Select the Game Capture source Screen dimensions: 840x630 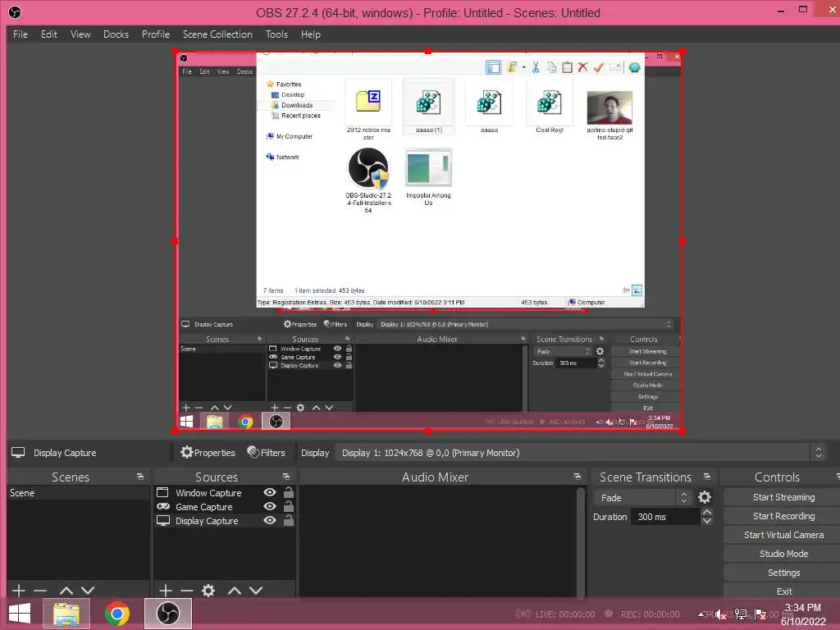(x=203, y=507)
